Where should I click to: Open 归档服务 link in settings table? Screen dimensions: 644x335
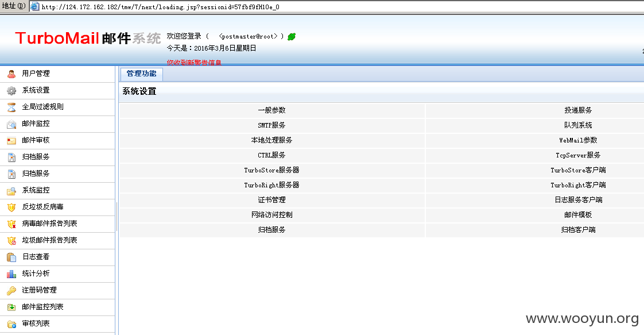(x=271, y=230)
